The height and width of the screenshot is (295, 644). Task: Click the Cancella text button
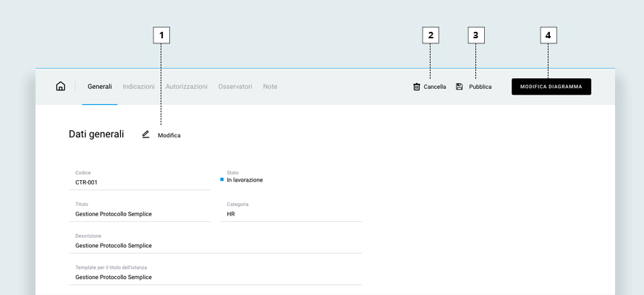point(435,87)
